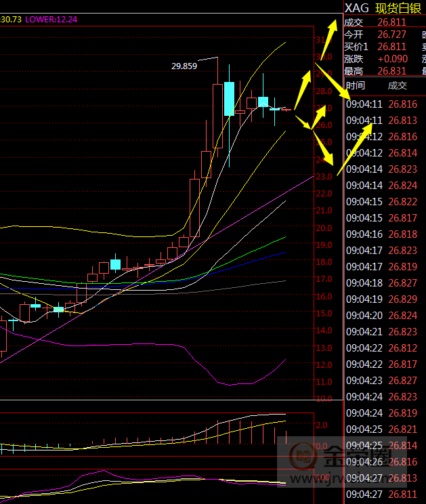Viewport: 426px width, 504px height.
Task: Select the 今开 opening price 26.727
Action: click(392, 35)
